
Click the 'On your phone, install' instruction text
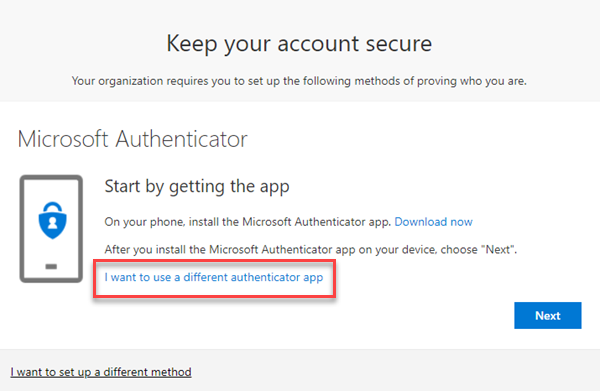[247, 222]
